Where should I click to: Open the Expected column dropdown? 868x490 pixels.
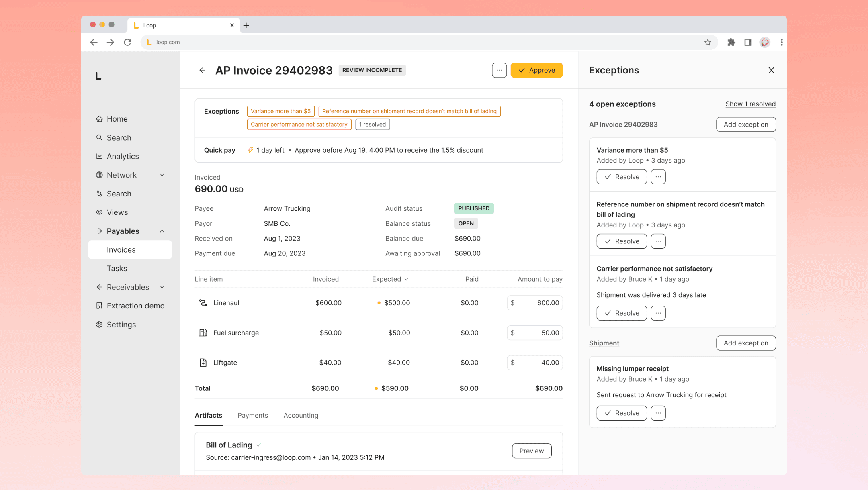coord(406,279)
